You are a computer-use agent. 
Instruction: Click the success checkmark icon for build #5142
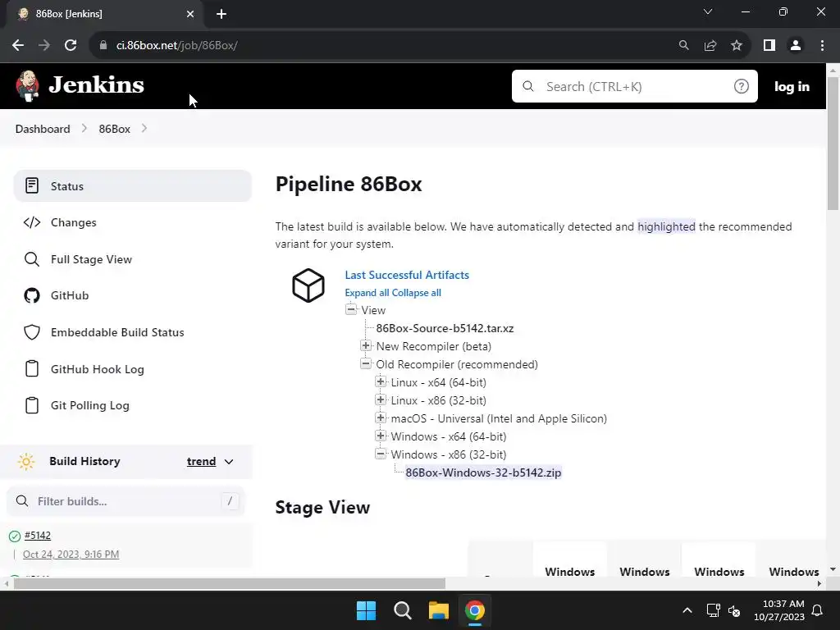coord(15,536)
